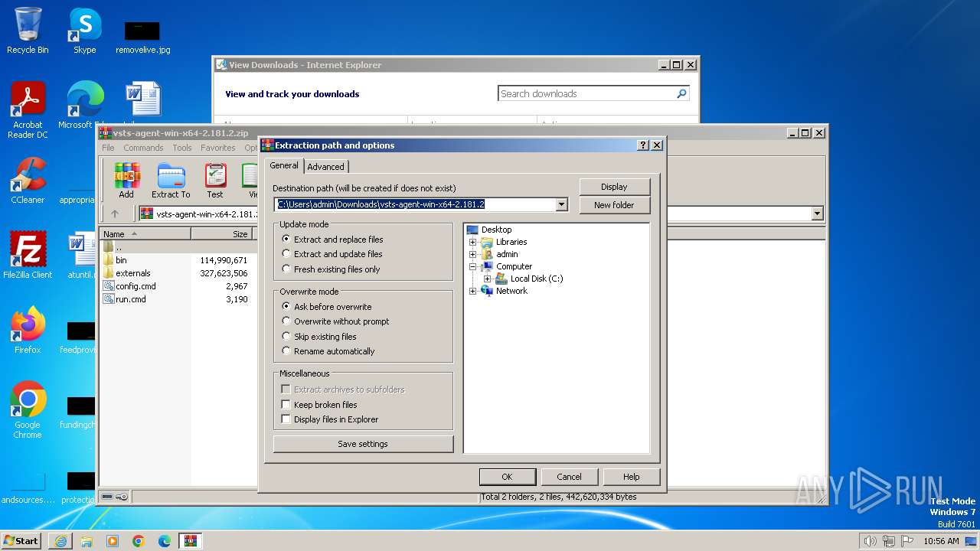Click the Cancel button

tap(569, 477)
